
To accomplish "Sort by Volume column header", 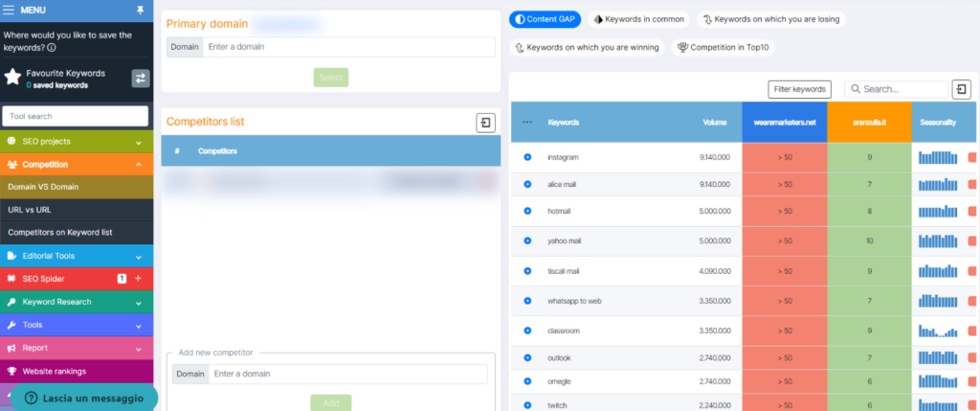I will click(715, 123).
